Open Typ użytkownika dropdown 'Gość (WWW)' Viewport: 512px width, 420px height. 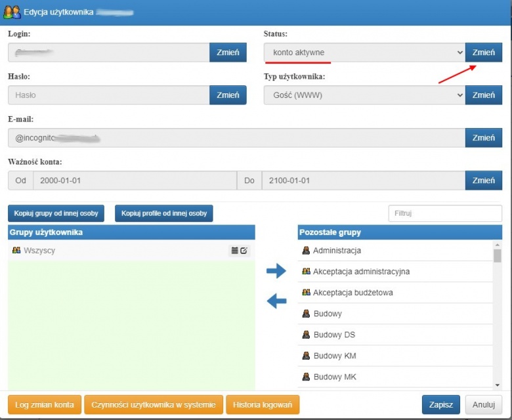(x=364, y=95)
